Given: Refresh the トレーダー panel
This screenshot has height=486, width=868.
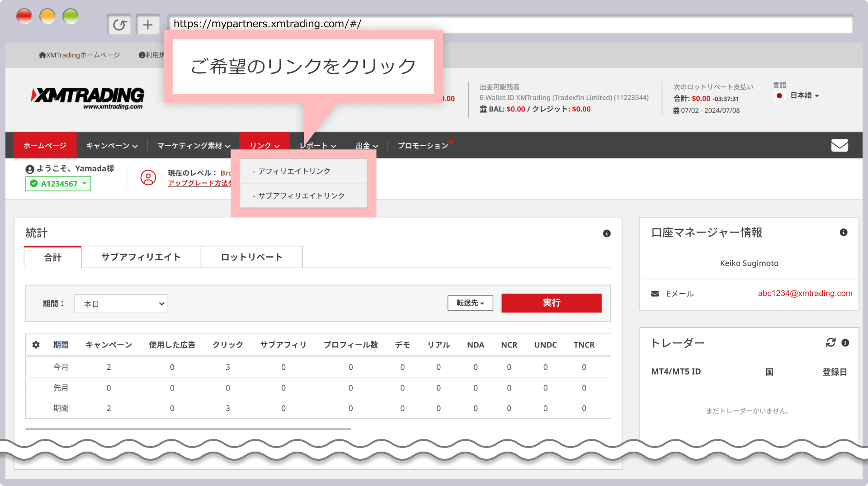Looking at the screenshot, I should click(x=831, y=343).
